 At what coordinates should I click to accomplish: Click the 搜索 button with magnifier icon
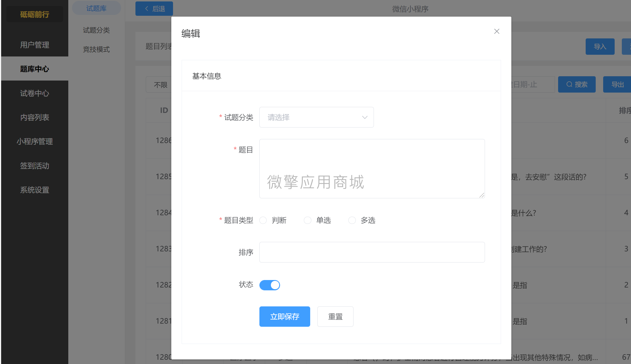[x=576, y=84]
